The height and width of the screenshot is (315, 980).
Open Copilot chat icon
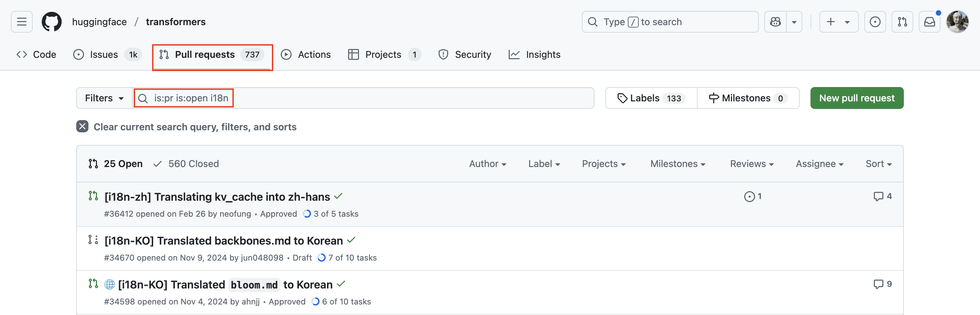[x=775, y=22]
